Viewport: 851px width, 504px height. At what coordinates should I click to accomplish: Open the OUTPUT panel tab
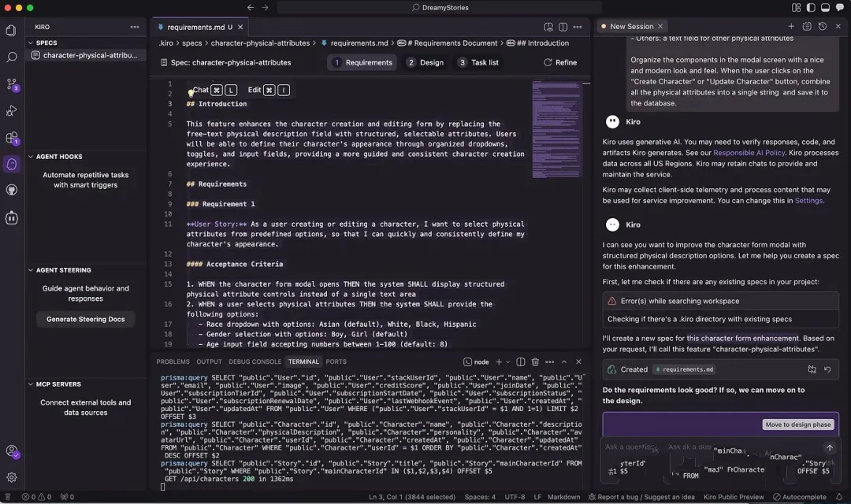point(209,362)
